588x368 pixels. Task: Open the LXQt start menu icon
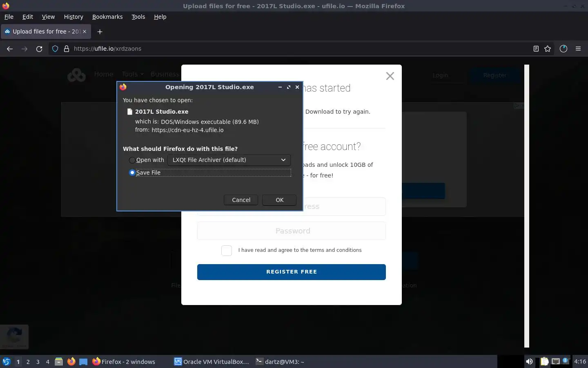pyautogui.click(x=7, y=361)
